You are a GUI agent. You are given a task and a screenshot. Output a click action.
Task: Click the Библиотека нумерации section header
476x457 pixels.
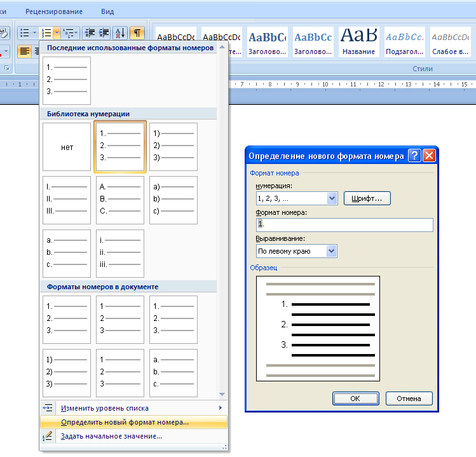(129, 114)
